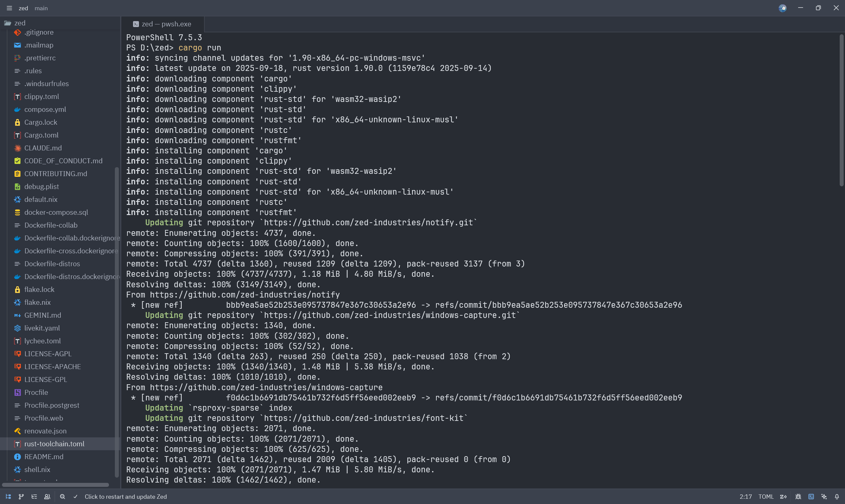The height and width of the screenshot is (504, 845).
Task: Open project search magnifier
Action: pos(62,496)
